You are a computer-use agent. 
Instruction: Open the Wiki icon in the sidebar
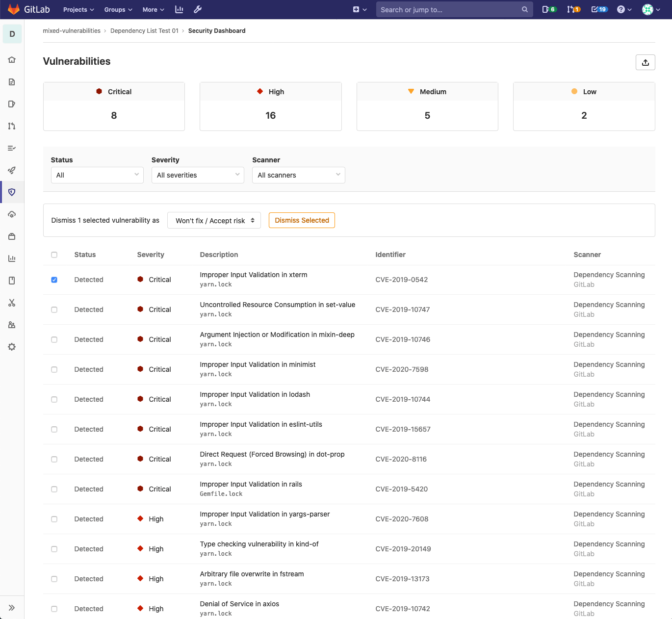click(x=12, y=280)
